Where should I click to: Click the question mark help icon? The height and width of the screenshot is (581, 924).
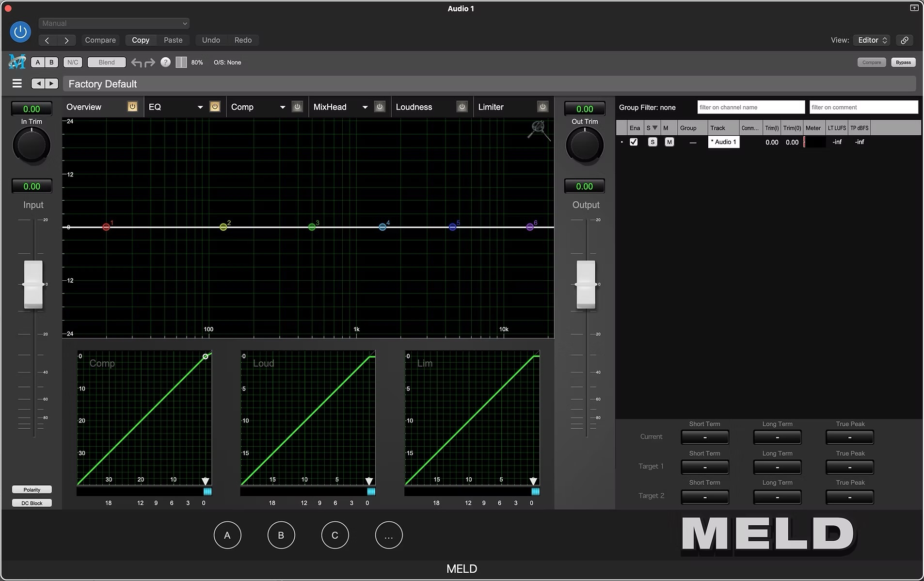[x=165, y=62]
